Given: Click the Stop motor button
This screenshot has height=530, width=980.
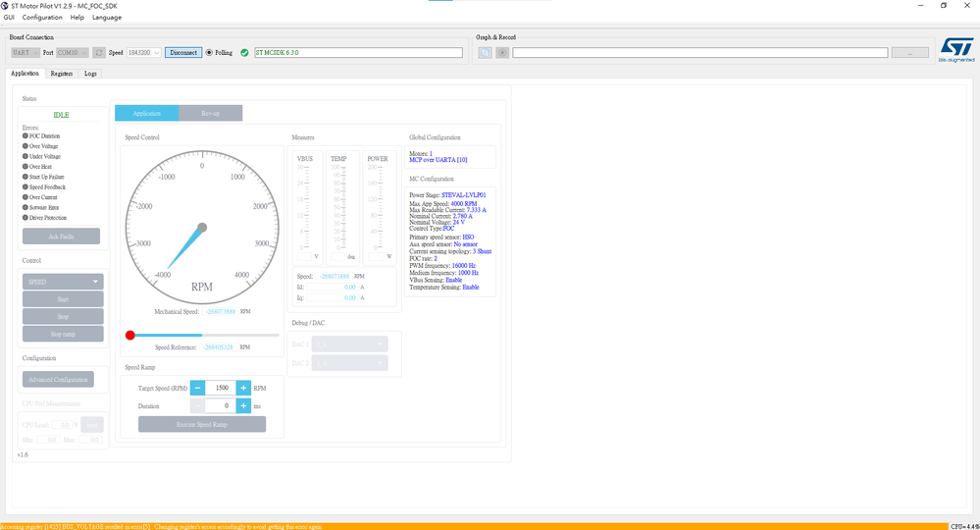Looking at the screenshot, I should (63, 317).
